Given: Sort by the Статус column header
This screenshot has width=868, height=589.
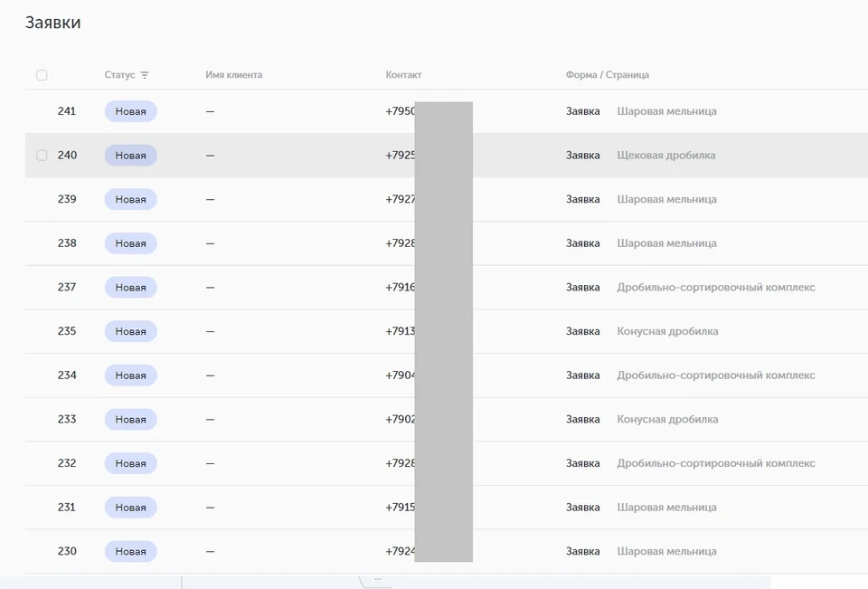Looking at the screenshot, I should (119, 75).
